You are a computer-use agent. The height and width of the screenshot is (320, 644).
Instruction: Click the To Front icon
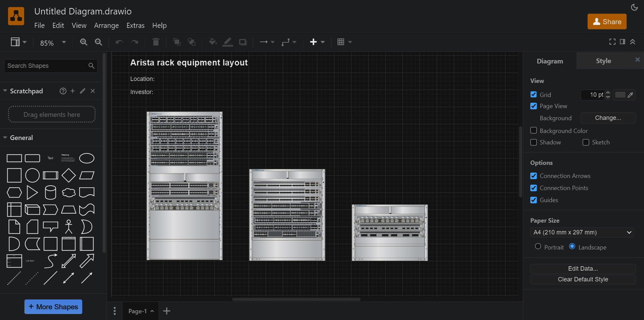click(x=177, y=42)
